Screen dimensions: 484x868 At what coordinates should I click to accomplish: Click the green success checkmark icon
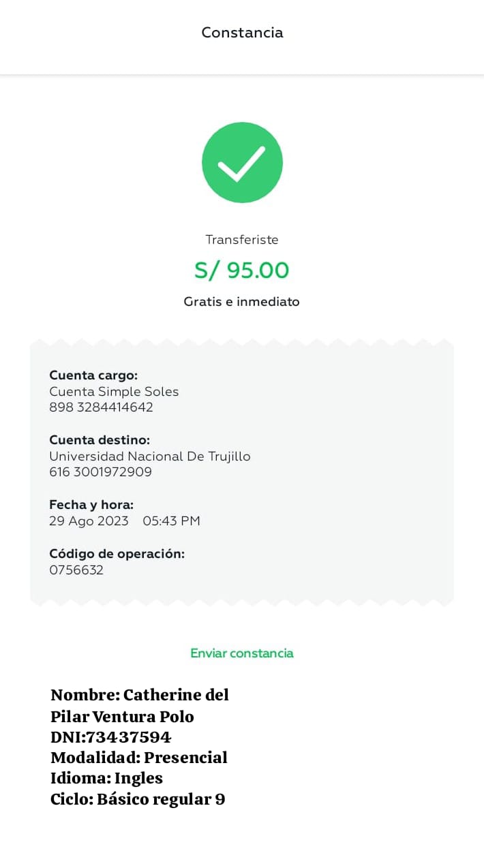[242, 162]
